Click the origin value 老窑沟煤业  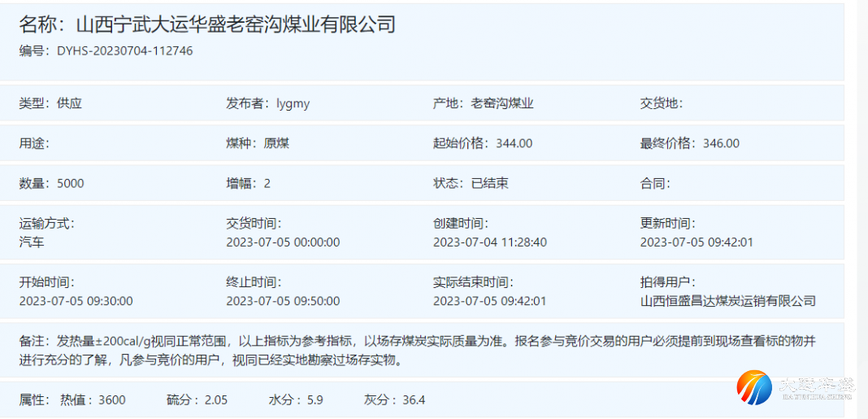pos(501,103)
